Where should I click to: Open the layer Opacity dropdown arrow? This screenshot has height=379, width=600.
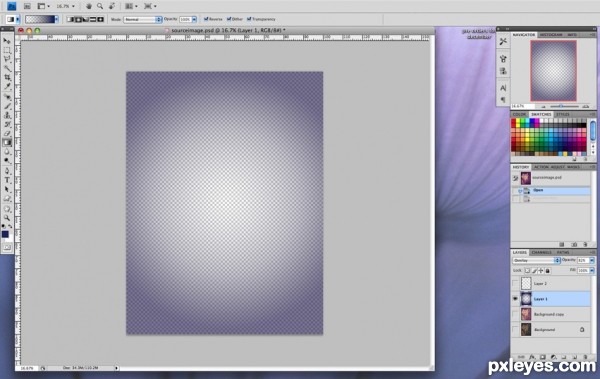pos(592,260)
